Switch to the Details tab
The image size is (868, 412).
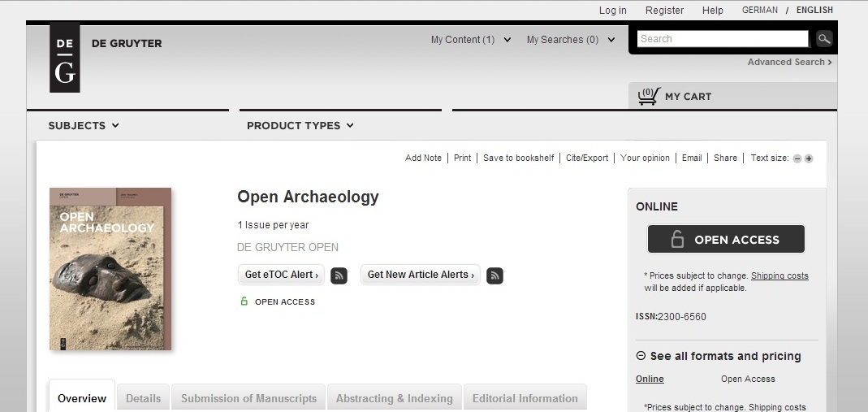[143, 398]
